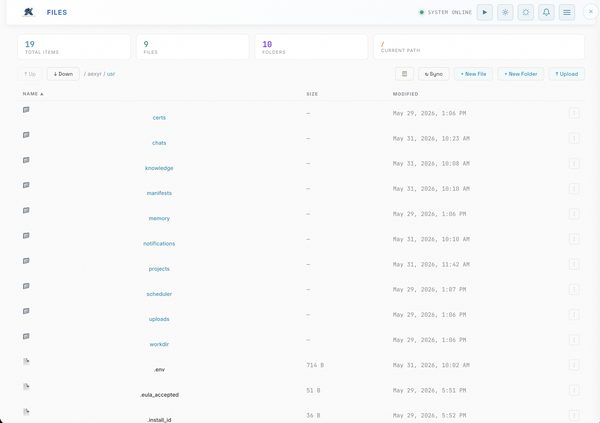The width and height of the screenshot is (600, 423).
Task: Open the chats folder
Action: click(x=159, y=143)
